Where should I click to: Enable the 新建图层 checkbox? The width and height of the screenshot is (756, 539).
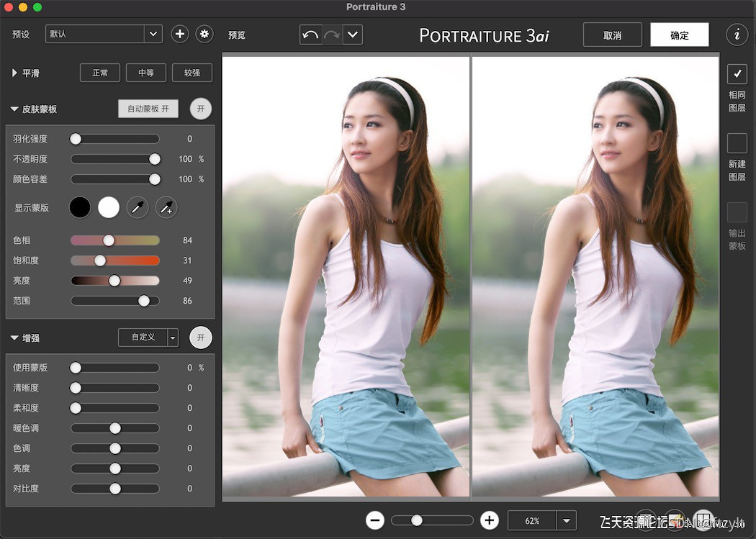coord(737,143)
